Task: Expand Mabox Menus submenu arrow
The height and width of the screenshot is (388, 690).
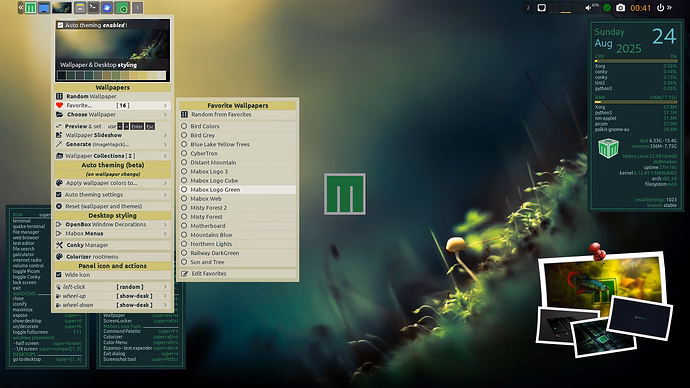Action: [x=165, y=234]
